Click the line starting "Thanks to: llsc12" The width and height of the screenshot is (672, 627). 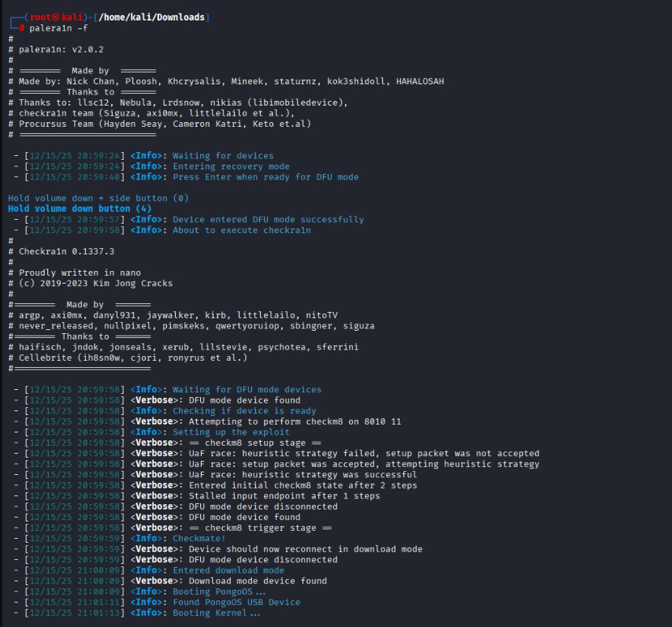point(184,102)
